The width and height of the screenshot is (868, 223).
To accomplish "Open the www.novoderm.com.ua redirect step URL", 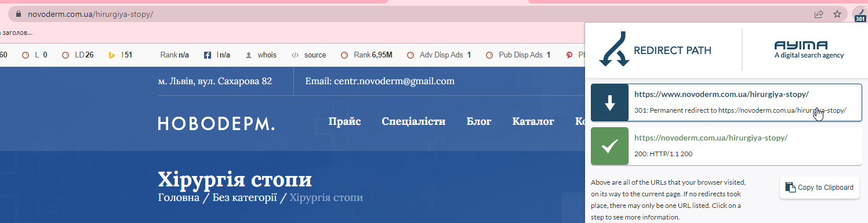I will click(x=721, y=94).
